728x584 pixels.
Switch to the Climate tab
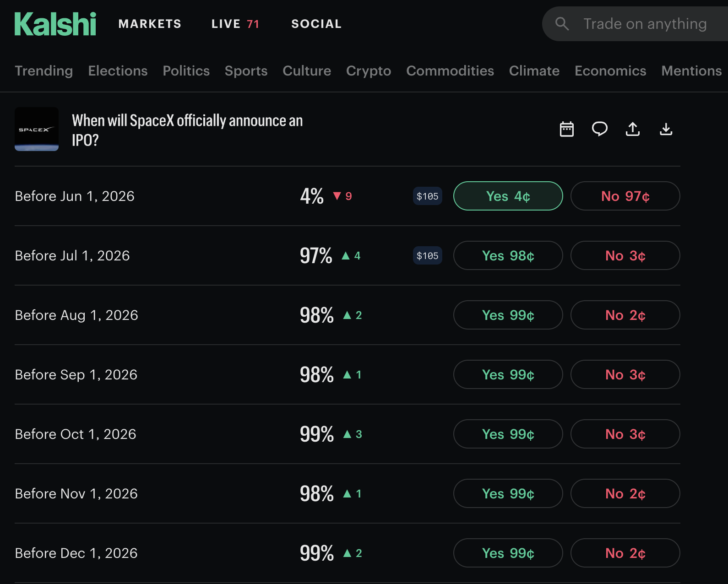(x=534, y=71)
